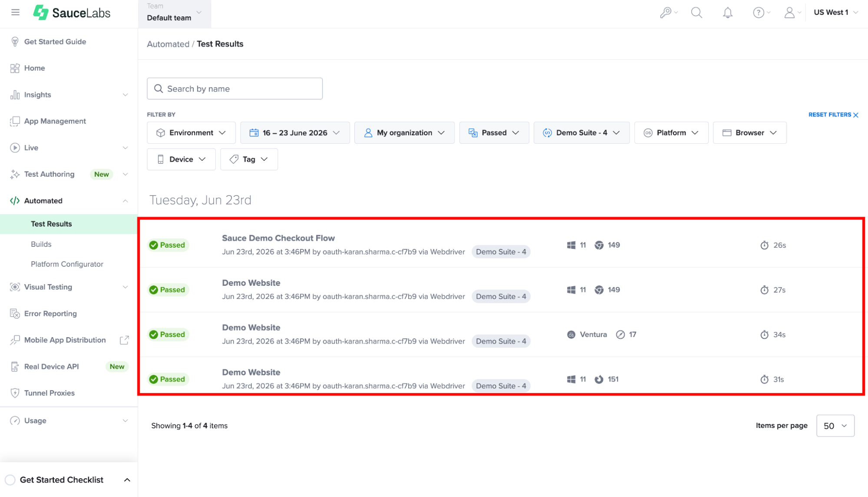Image resolution: width=868 pixels, height=497 pixels.
Task: Open Platform Configurator in the sidebar
Action: [x=67, y=264]
